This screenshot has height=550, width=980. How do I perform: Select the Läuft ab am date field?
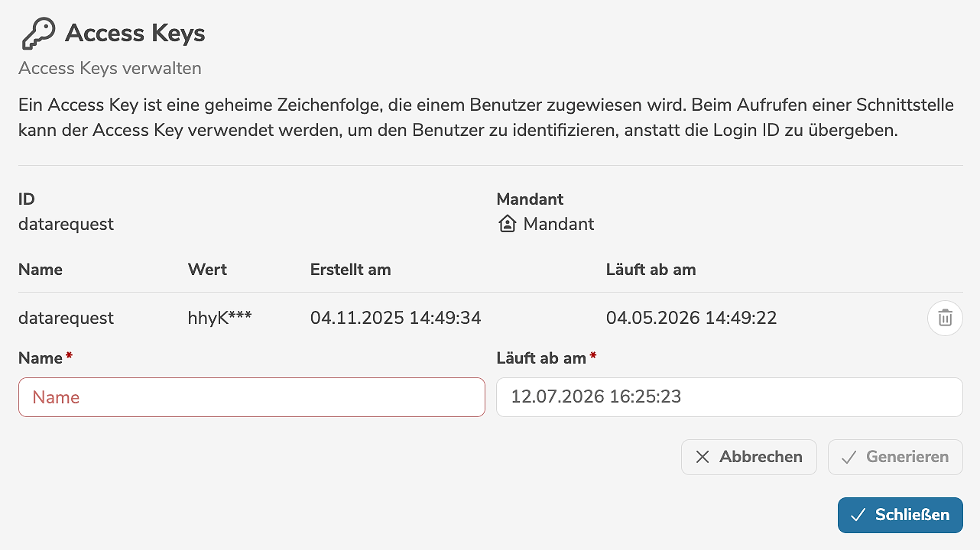729,397
